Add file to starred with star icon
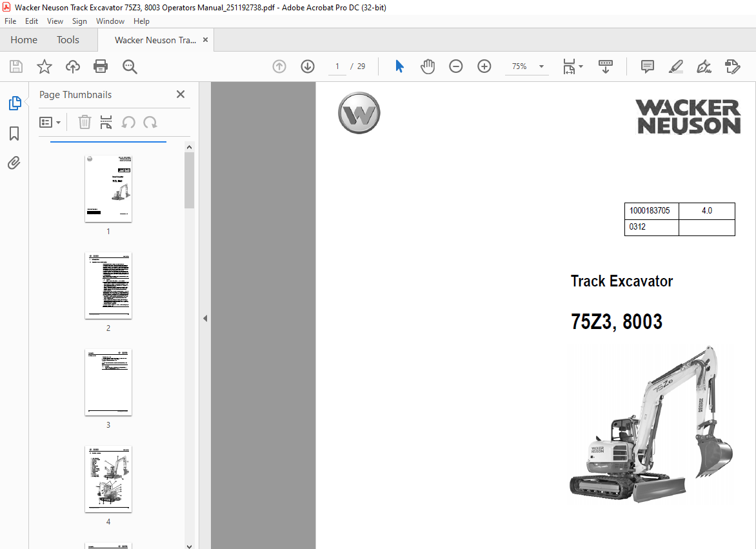Image resolution: width=756 pixels, height=549 pixels. (x=45, y=66)
